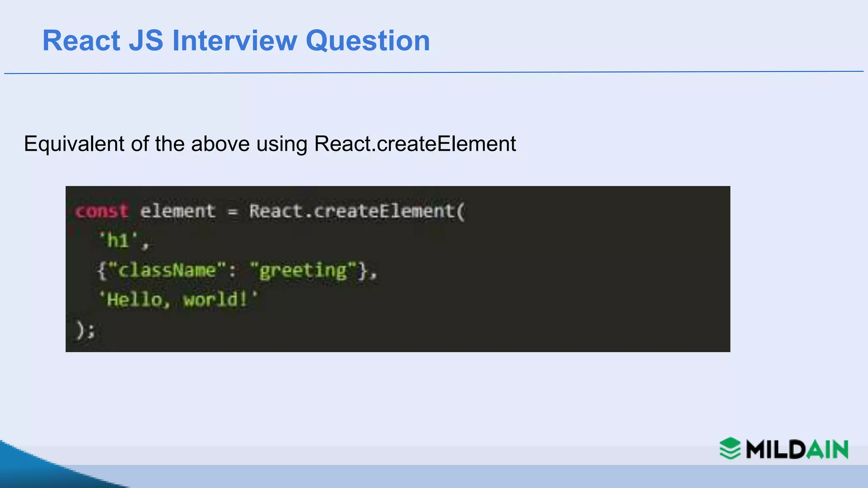Click the {"className": "greeting"}, code line
The image size is (868, 488).
click(237, 270)
